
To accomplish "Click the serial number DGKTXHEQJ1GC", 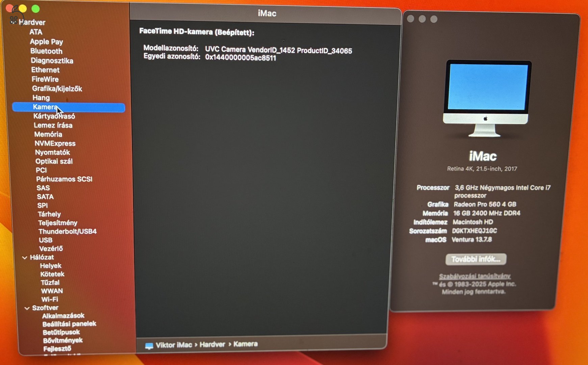I will click(475, 231).
